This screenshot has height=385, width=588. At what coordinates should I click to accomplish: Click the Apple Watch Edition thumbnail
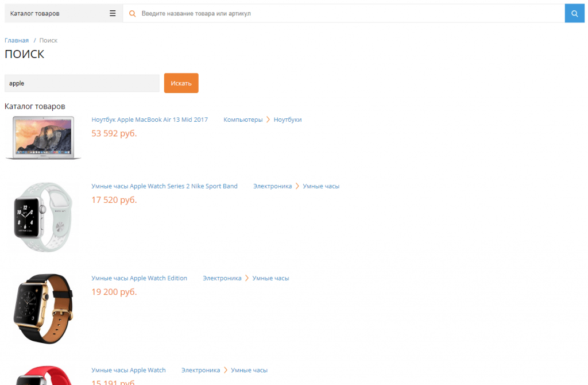[x=43, y=309]
